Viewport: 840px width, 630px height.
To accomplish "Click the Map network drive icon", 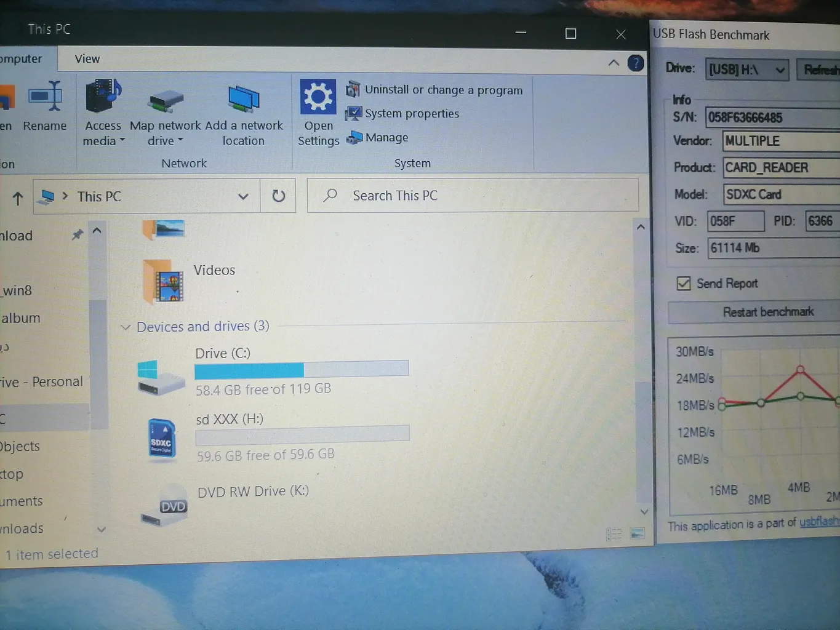I will (x=165, y=100).
